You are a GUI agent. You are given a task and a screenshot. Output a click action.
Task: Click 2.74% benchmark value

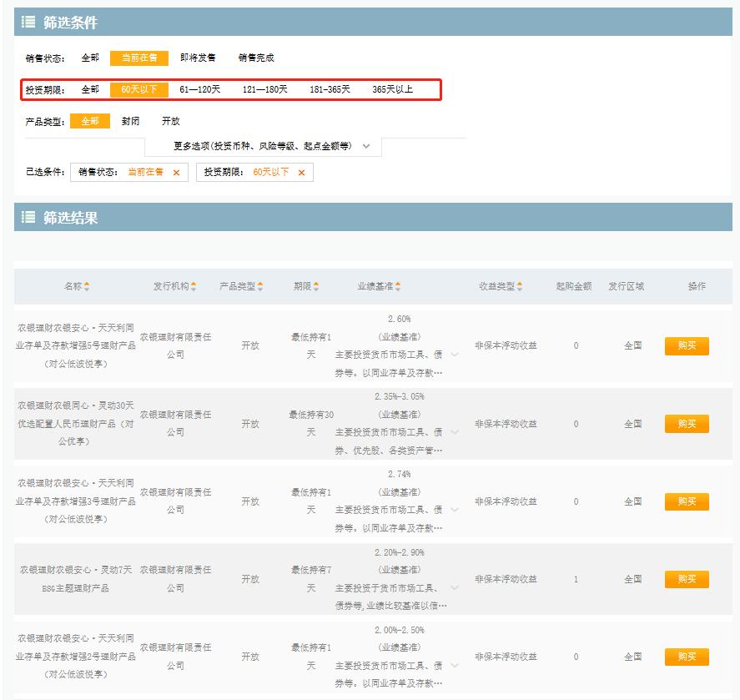400,475
